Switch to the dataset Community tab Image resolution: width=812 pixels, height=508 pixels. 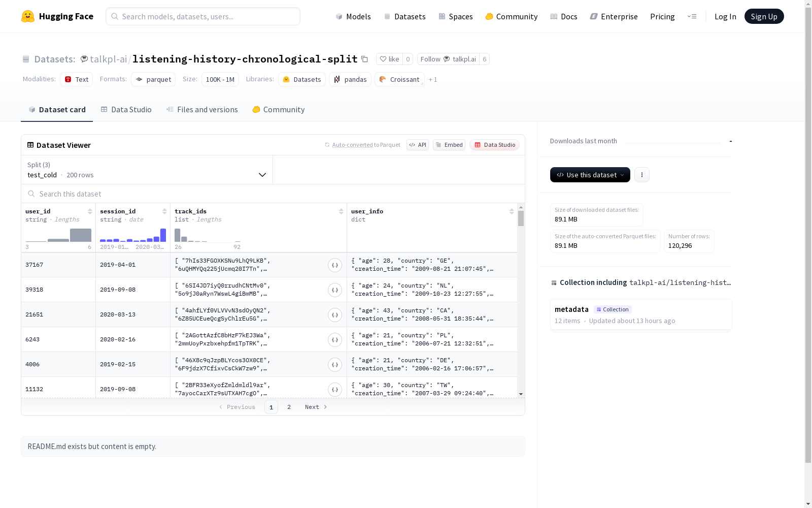[x=279, y=110]
